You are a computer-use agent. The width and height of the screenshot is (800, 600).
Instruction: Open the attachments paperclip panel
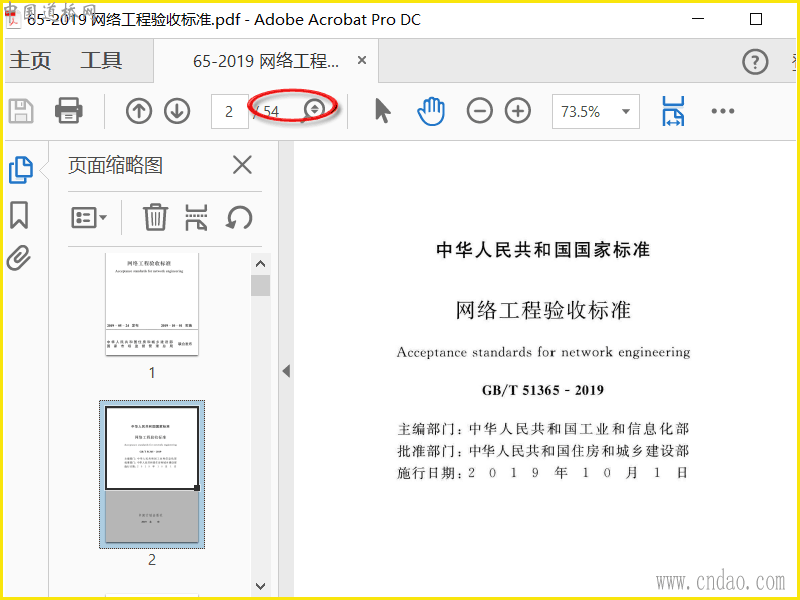click(19, 258)
